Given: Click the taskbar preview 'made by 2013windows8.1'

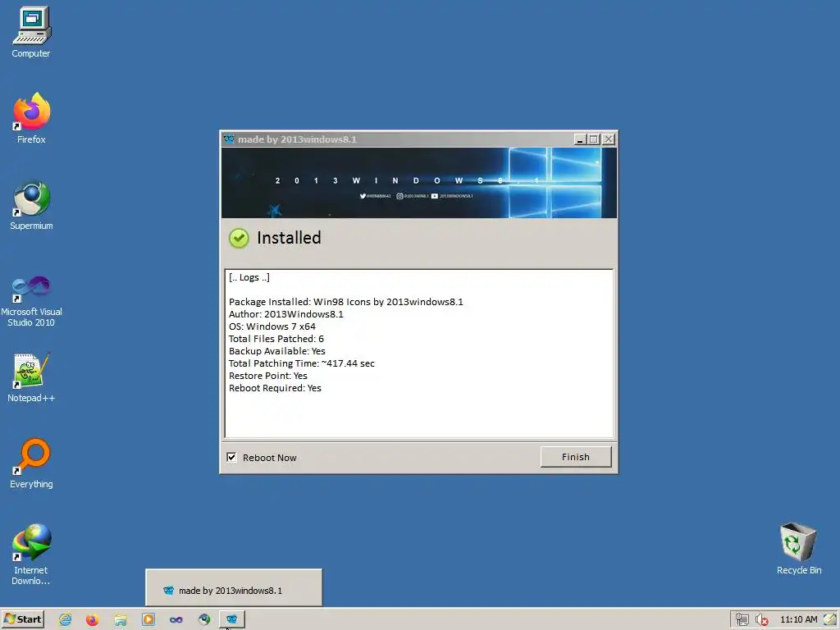Looking at the screenshot, I should click(x=234, y=587).
